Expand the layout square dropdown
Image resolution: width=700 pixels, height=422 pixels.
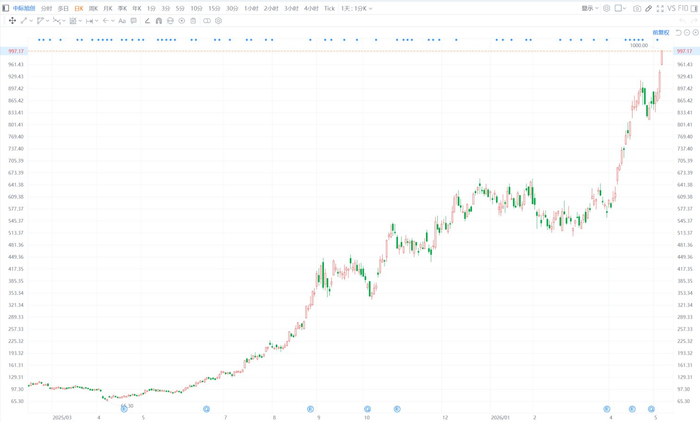click(620, 8)
